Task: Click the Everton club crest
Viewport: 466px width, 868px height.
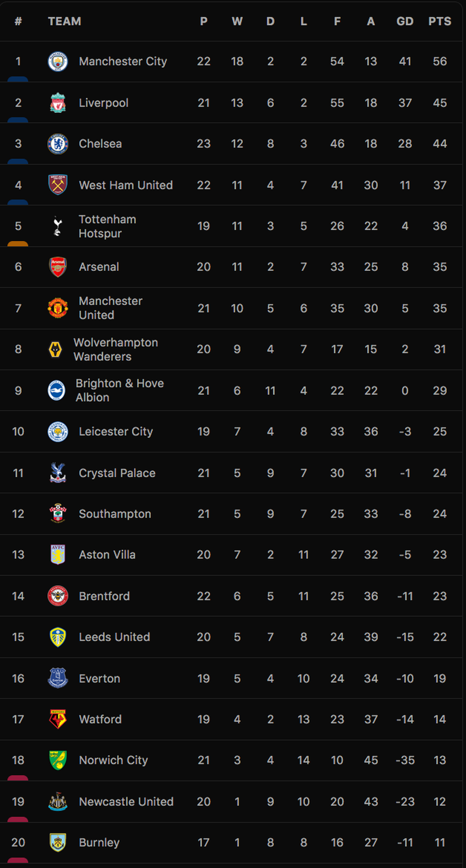Action: point(58,678)
